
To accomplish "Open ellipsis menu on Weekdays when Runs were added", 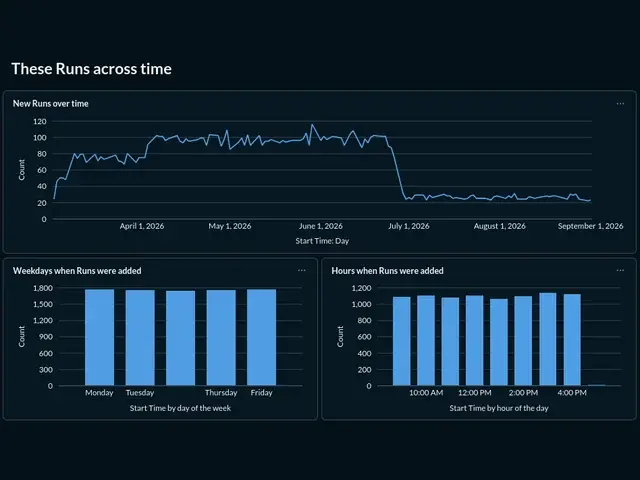I will coord(302,270).
